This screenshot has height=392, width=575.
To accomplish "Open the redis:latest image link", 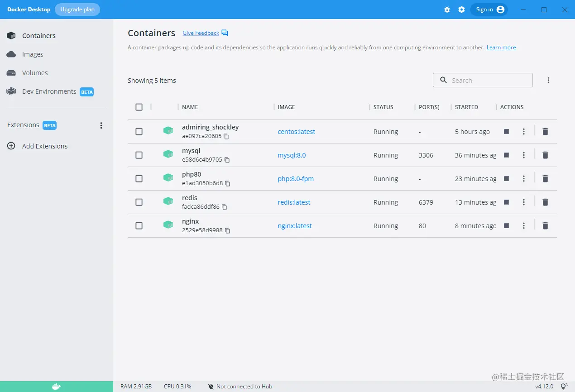I will (294, 202).
